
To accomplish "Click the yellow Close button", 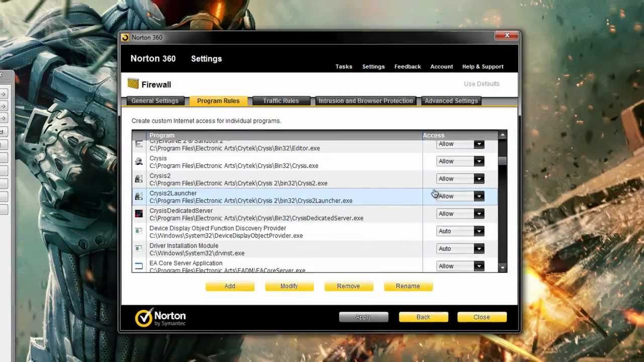I will (481, 317).
